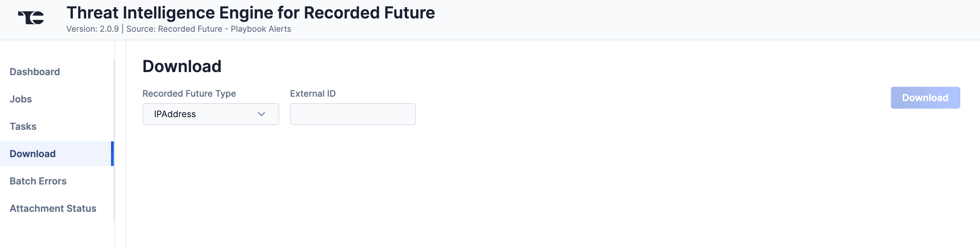This screenshot has height=248, width=980.
Task: Click the Version: 2.0.9 label
Action: click(93, 29)
